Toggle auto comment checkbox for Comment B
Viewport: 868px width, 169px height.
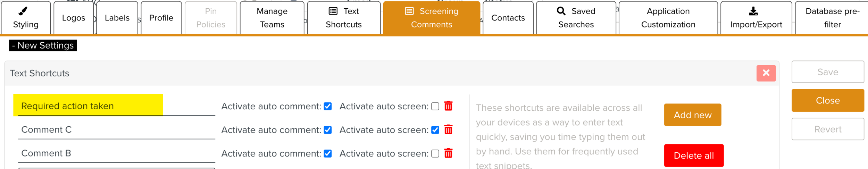(327, 153)
